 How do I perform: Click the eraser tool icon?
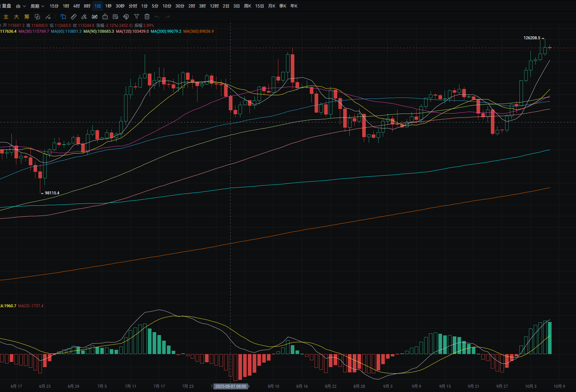pos(84,17)
